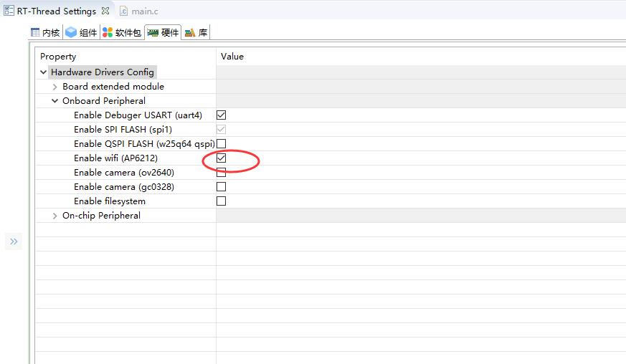Select the 硬件 hardware tab
626x364 pixels.
click(163, 32)
